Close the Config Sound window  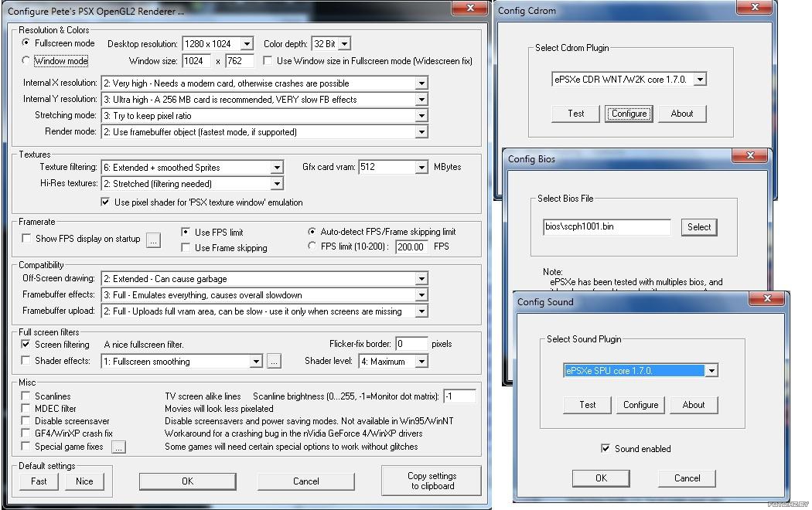click(767, 298)
